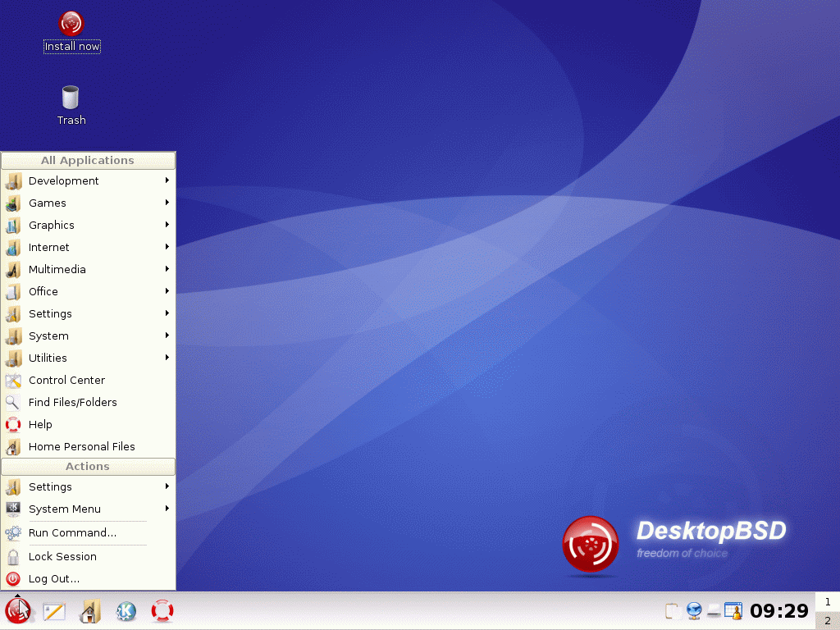
Task: Click the Lock Session padlock icon
Action: pyautogui.click(x=13, y=557)
